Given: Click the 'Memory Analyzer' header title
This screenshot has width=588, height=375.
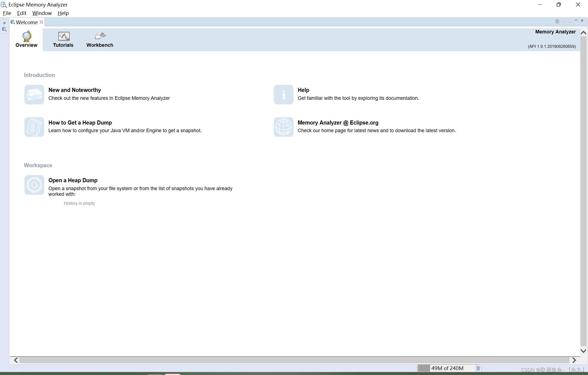Looking at the screenshot, I should coord(555,32).
